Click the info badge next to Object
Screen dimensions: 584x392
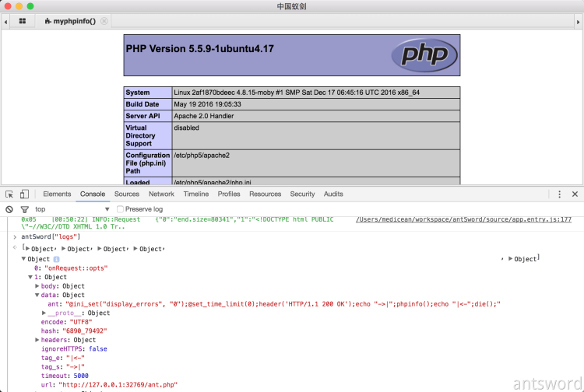[x=56, y=259]
